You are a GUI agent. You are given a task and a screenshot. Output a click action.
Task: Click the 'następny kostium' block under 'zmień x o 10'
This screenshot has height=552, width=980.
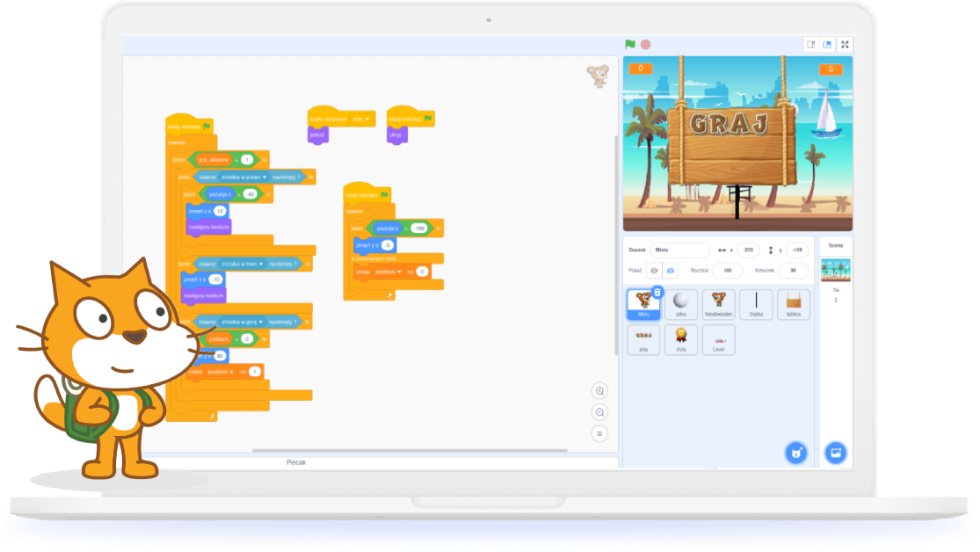pyautogui.click(x=209, y=227)
